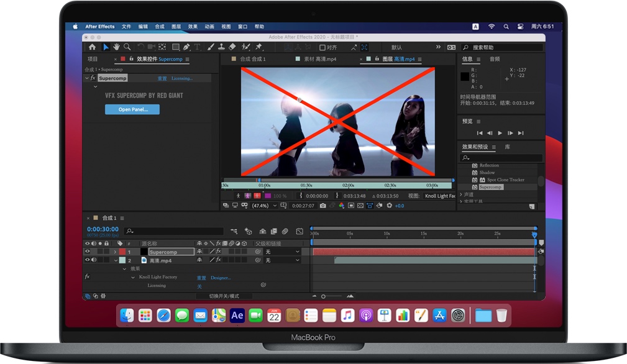Click the current time display 0:00:30:00
The image size is (627, 364).
(x=102, y=229)
